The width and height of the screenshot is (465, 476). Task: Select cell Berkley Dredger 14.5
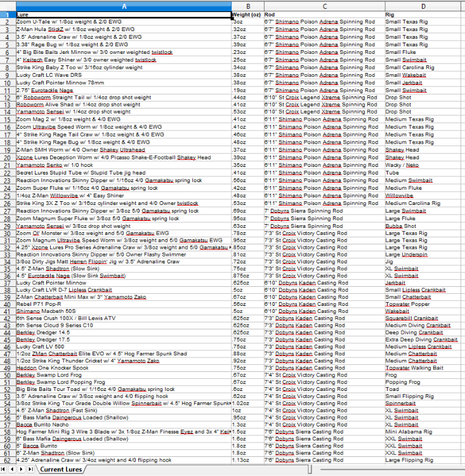pos(124,333)
